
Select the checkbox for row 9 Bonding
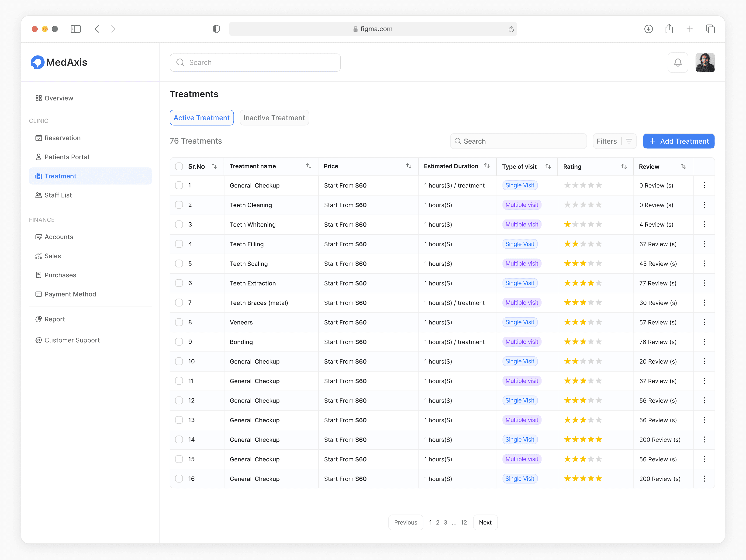tap(179, 342)
